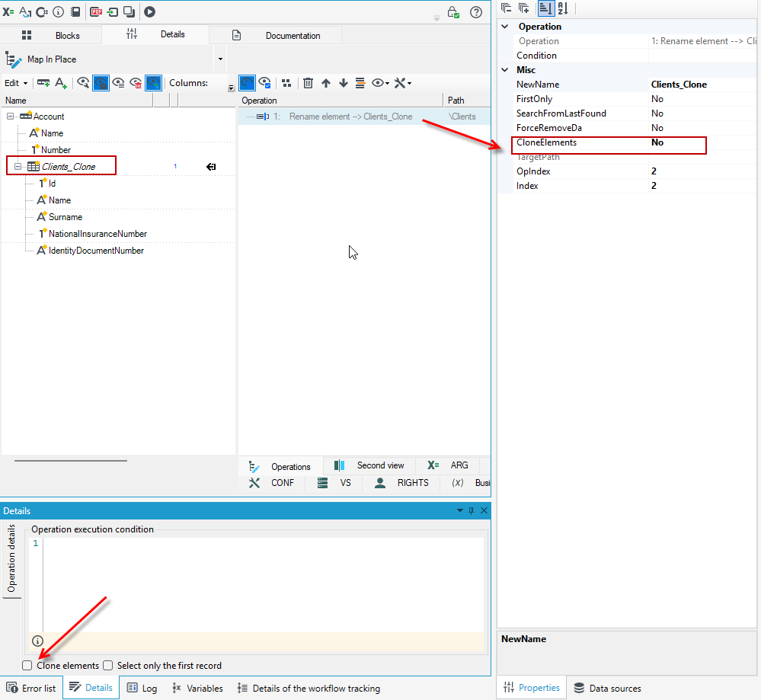761x700 pixels.
Task: Move operation down with the down arrow
Action: pos(344,83)
